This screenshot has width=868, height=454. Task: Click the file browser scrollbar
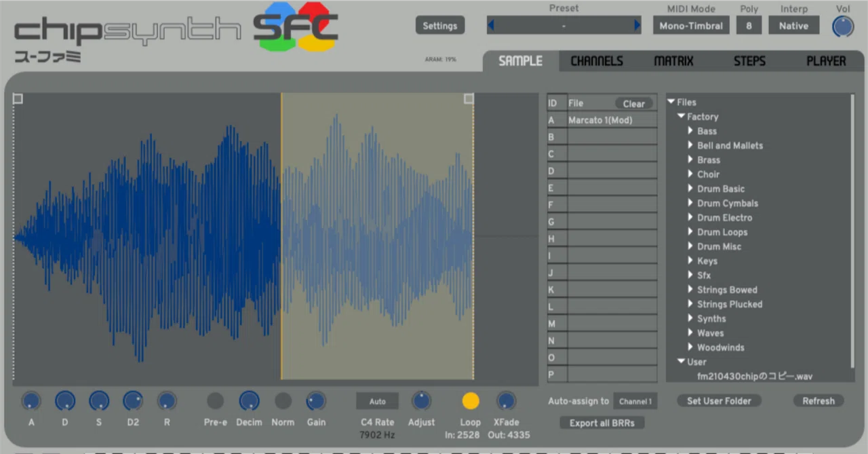pyautogui.click(x=852, y=231)
